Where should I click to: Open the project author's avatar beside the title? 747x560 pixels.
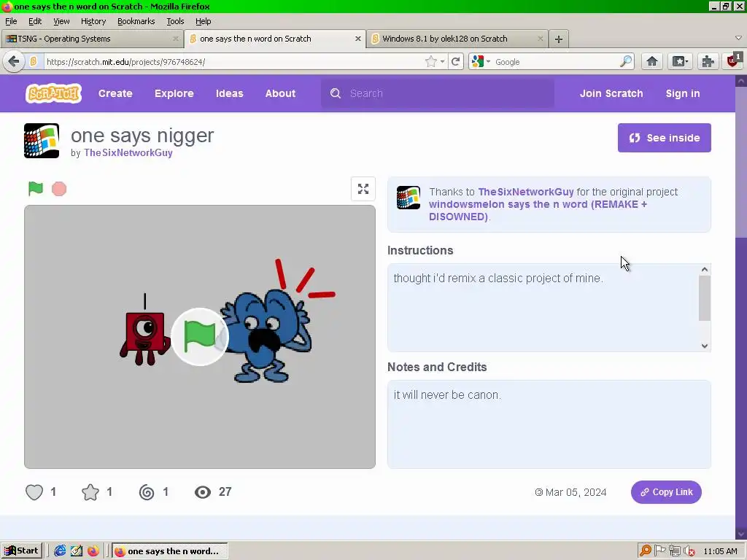point(42,141)
